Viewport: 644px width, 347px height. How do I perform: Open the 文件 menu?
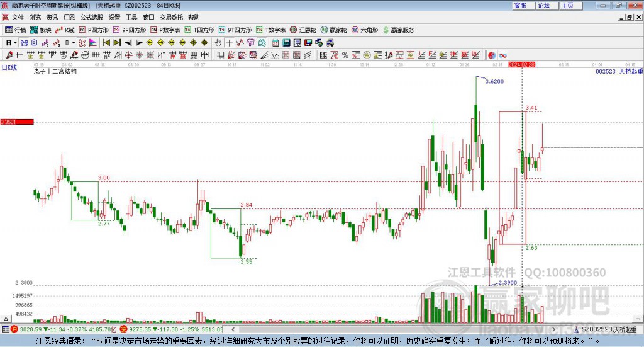pos(18,17)
